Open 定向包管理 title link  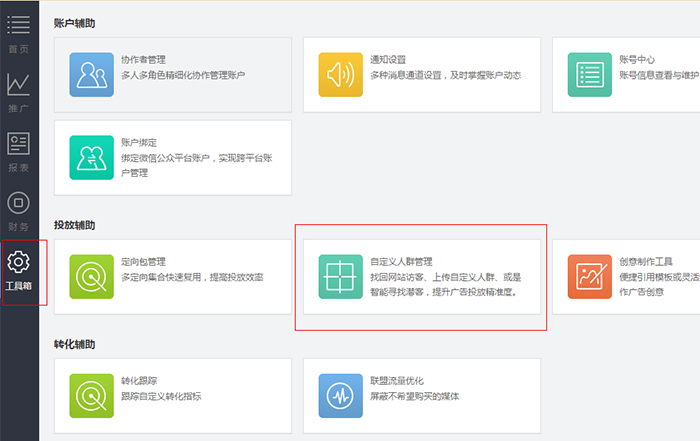click(x=143, y=262)
